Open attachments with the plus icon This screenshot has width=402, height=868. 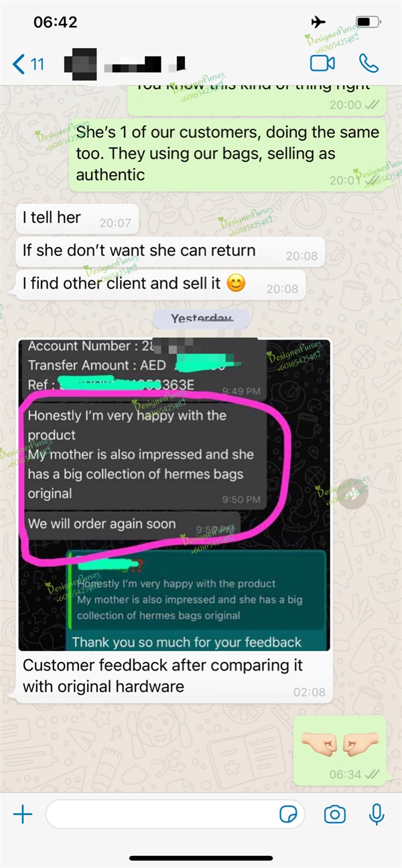tap(23, 814)
